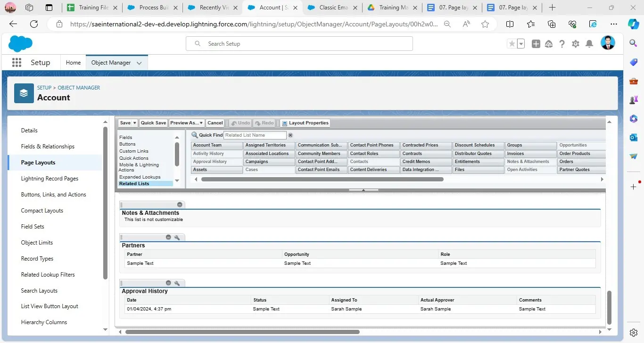This screenshot has width=644, height=343.
Task: Open the global actions plus icon
Action: pos(536,44)
